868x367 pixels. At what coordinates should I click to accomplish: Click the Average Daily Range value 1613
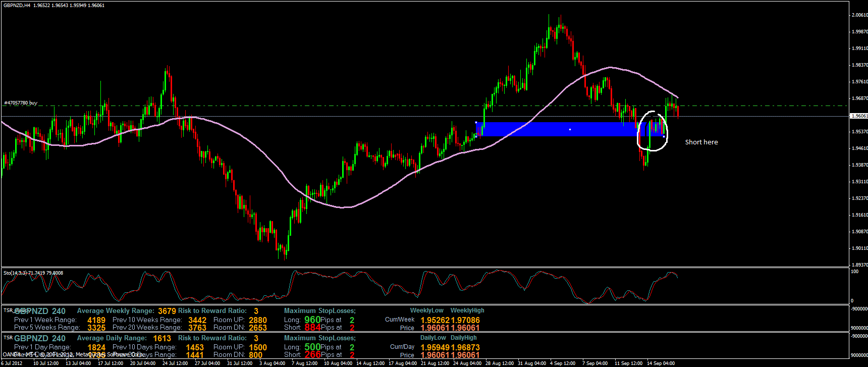coord(162,338)
